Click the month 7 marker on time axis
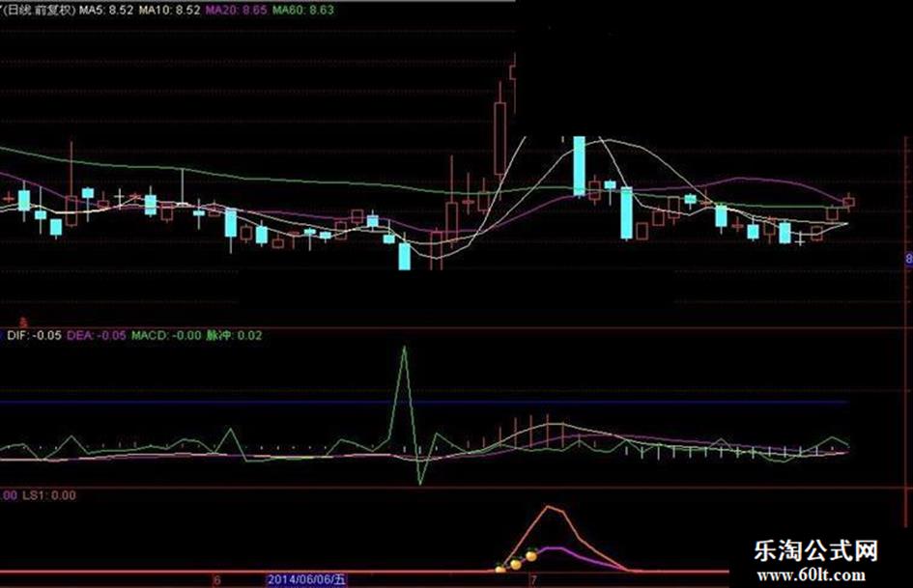913x588 pixels. (533, 580)
